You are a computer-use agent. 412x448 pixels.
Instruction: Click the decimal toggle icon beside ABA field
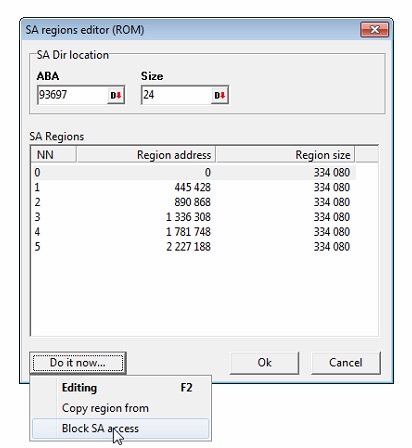(116, 95)
